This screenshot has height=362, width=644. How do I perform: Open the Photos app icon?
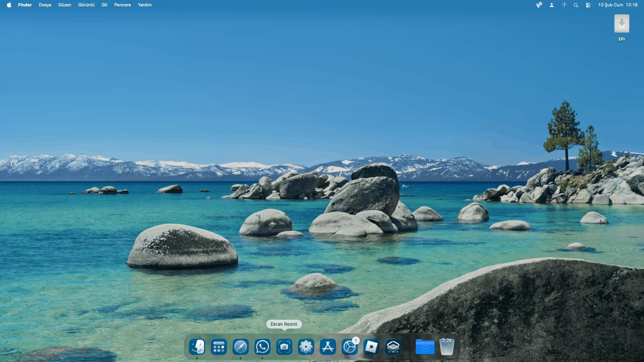coord(306,347)
